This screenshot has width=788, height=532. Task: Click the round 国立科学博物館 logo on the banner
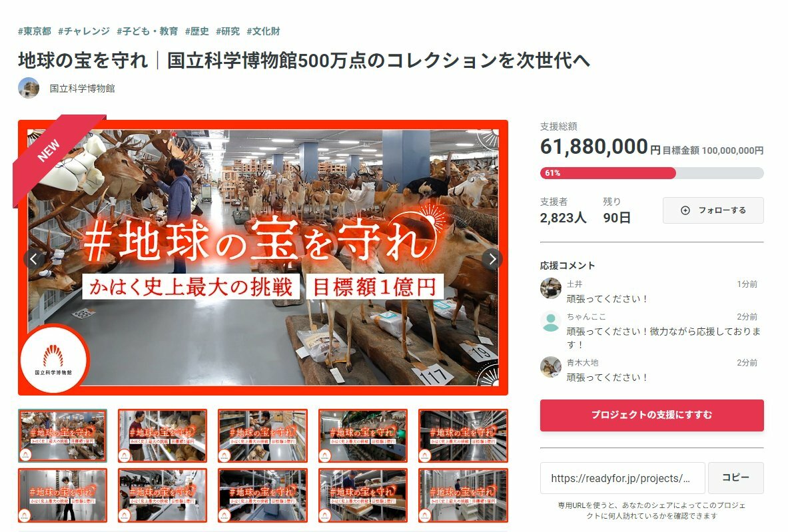point(53,359)
